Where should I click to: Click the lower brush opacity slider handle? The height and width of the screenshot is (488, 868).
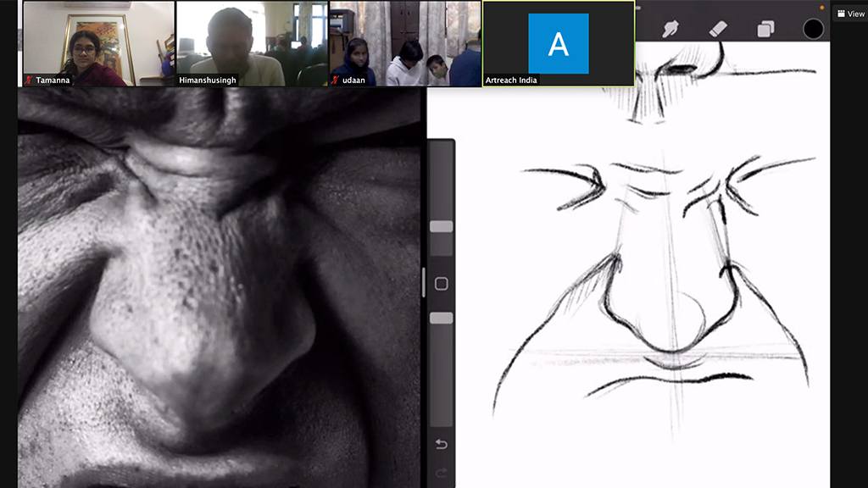coord(441,318)
